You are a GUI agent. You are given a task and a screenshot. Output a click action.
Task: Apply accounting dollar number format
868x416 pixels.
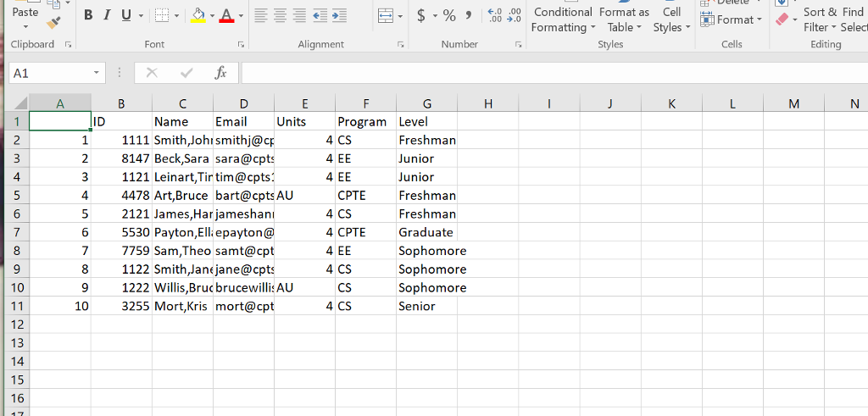tap(421, 15)
